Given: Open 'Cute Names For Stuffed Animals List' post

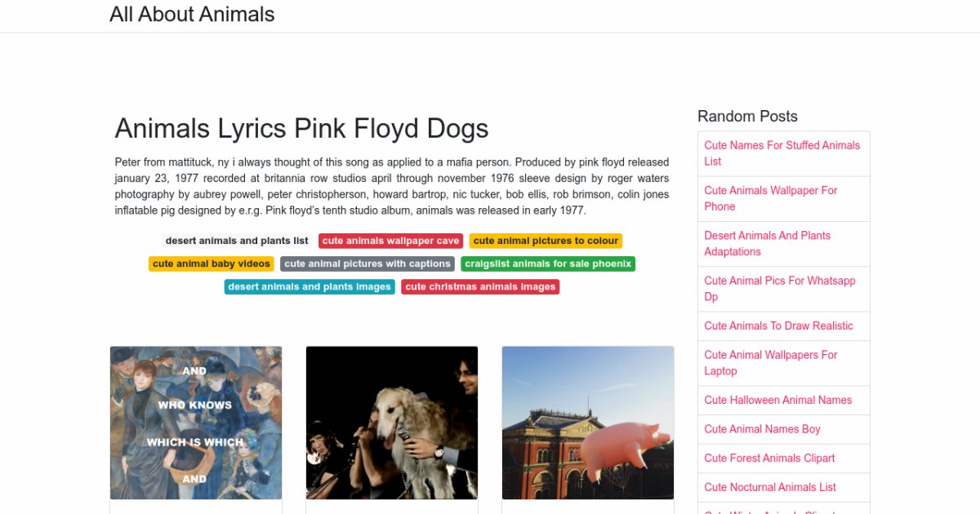Looking at the screenshot, I should [782, 153].
